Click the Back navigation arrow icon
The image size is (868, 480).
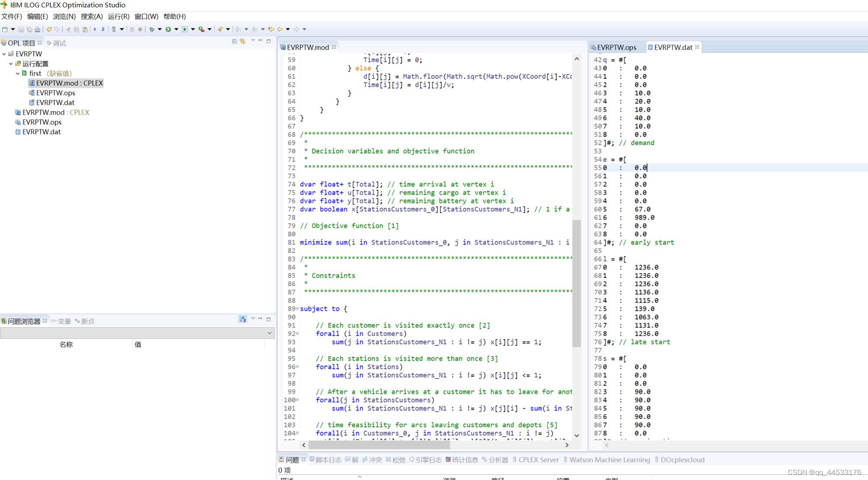click(x=280, y=29)
